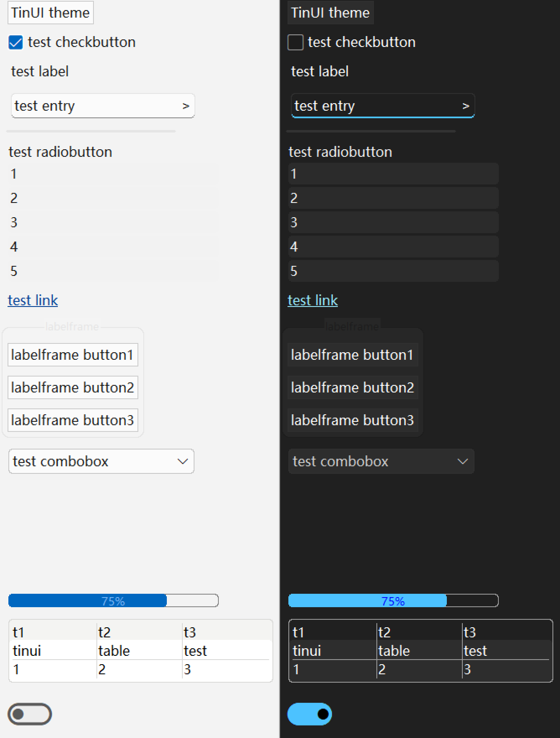
Task: Click the '>' icon in dark test entry
Action: point(466,106)
